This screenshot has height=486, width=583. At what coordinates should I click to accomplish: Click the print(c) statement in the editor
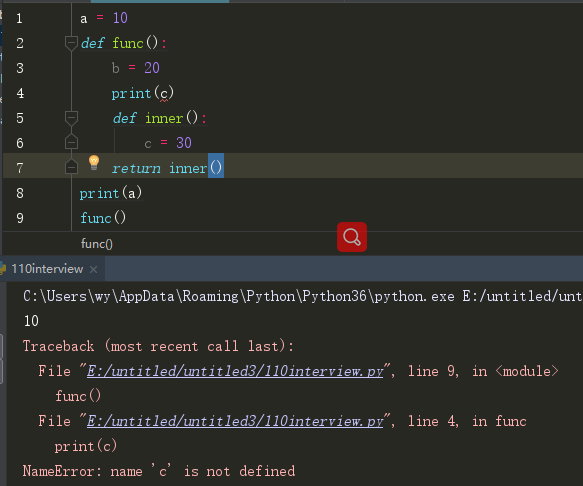point(143,93)
